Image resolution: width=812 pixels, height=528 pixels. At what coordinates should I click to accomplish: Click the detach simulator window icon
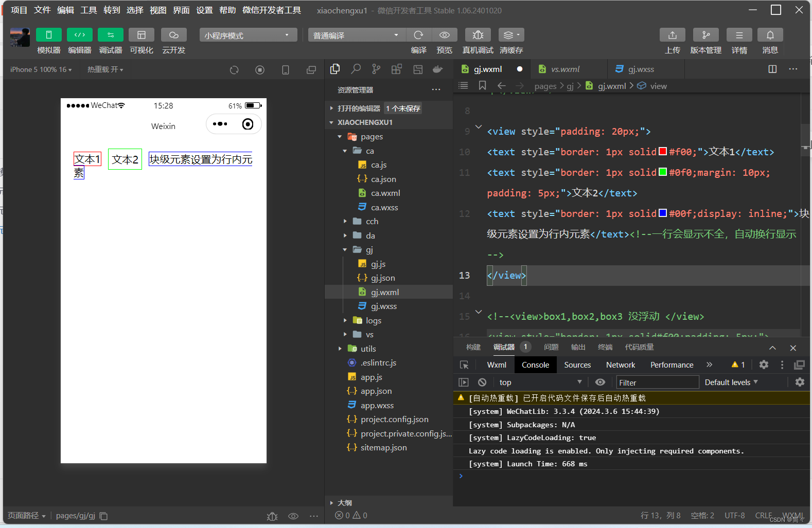coord(311,70)
